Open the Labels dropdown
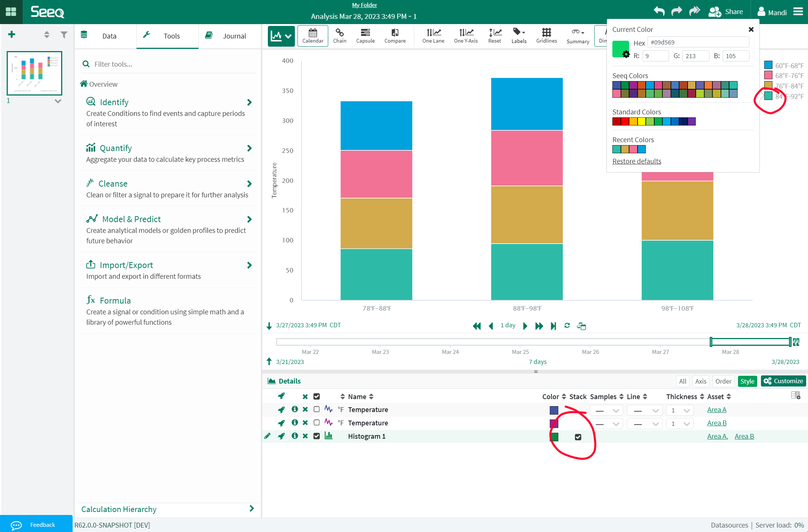The height and width of the screenshot is (532, 808). [519, 36]
